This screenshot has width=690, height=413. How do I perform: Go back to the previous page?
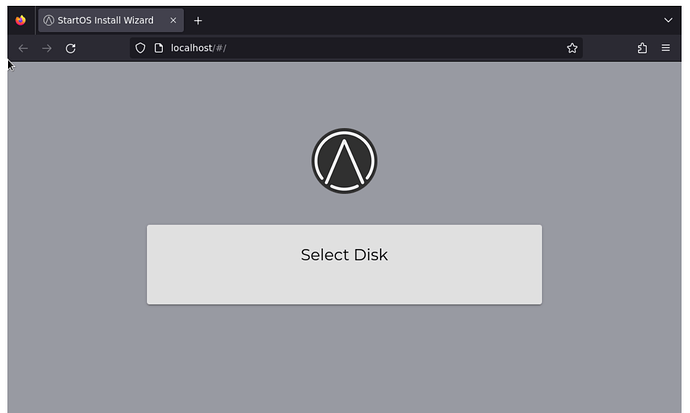pyautogui.click(x=23, y=48)
